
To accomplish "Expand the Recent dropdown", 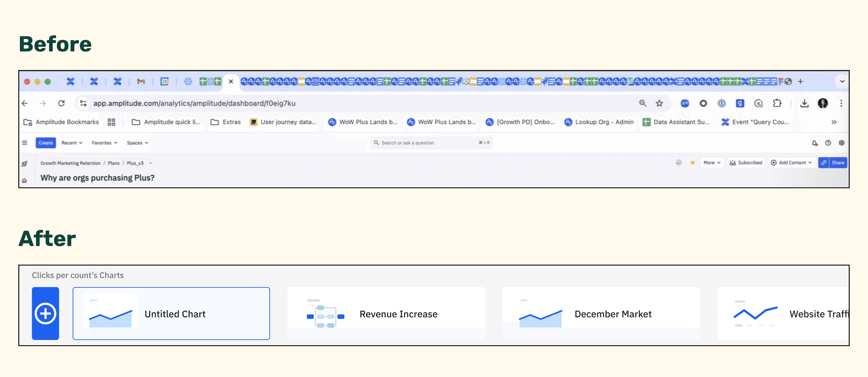I will [72, 143].
